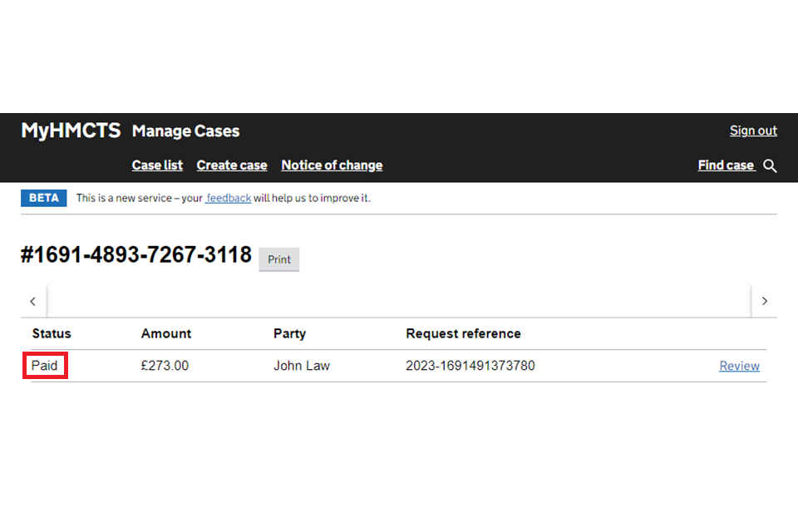The height and width of the screenshot is (532, 798).
Task: Click the Find case link
Action: (x=726, y=165)
